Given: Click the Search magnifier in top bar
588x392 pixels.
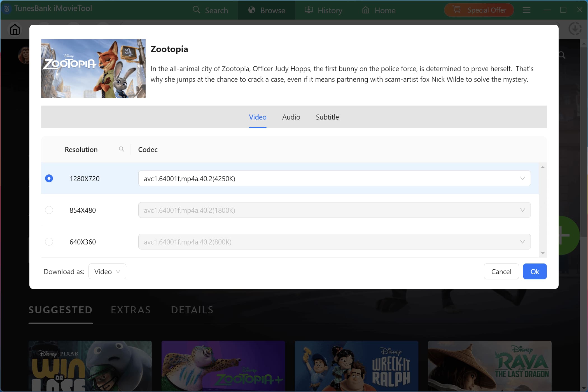Looking at the screenshot, I should click(x=197, y=10).
